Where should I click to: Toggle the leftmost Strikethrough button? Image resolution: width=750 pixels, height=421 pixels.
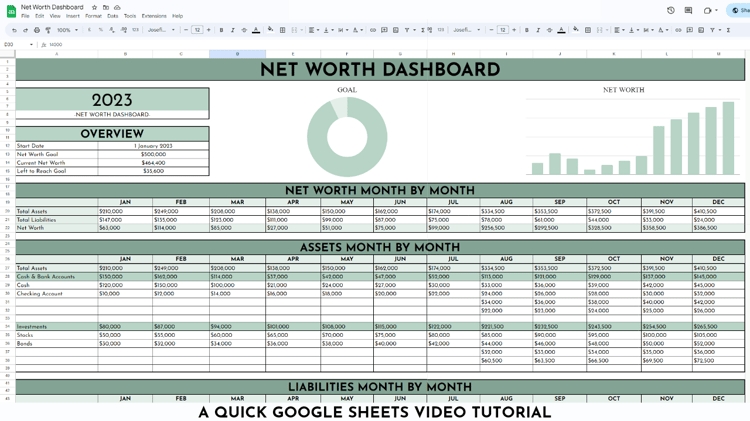coord(244,30)
